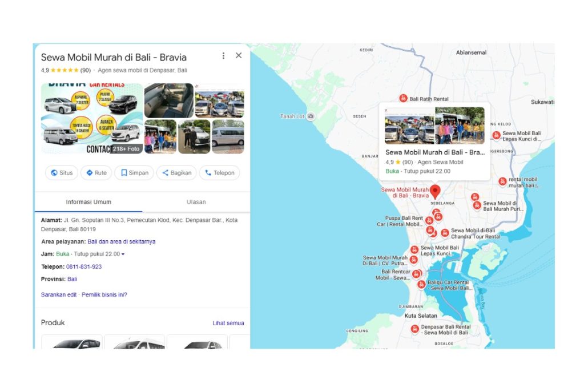588x392 pixels.
Task: Save the place with the Simpan button
Action: click(x=134, y=173)
